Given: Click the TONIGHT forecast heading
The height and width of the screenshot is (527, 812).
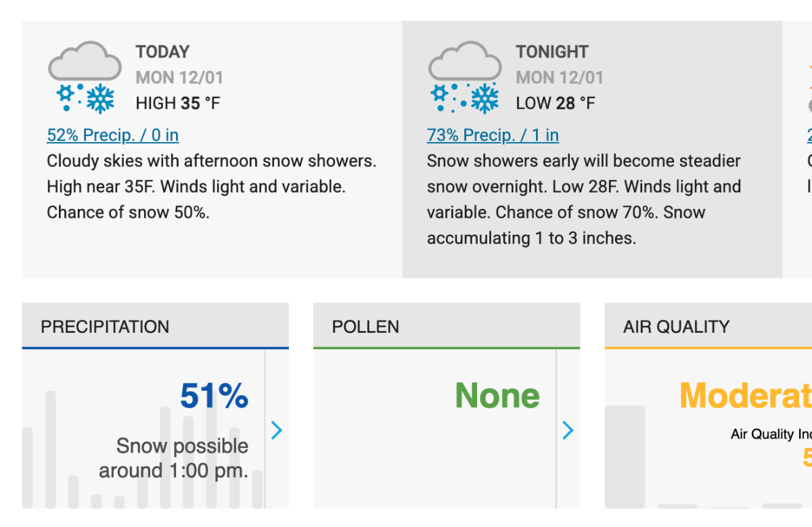Looking at the screenshot, I should coord(551,51).
